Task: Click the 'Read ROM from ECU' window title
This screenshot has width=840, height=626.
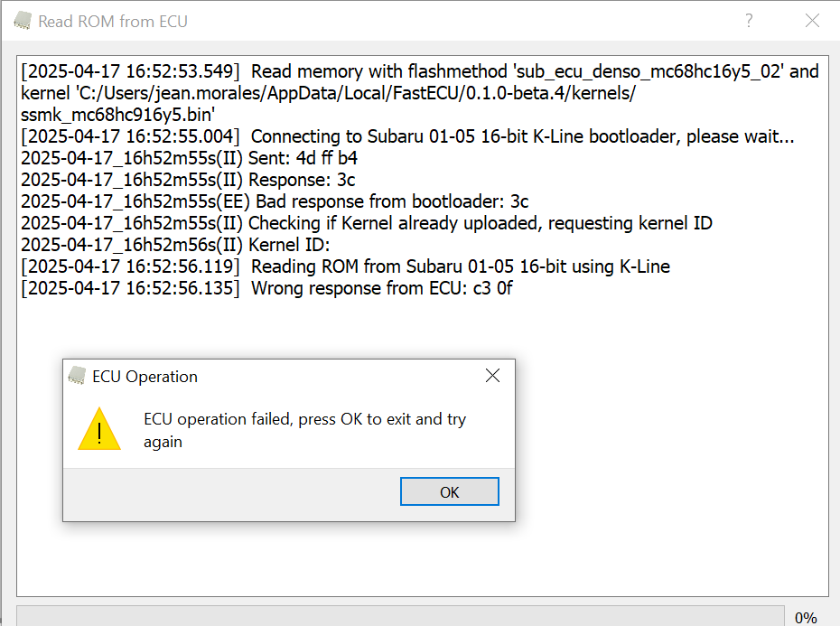Action: [x=113, y=22]
